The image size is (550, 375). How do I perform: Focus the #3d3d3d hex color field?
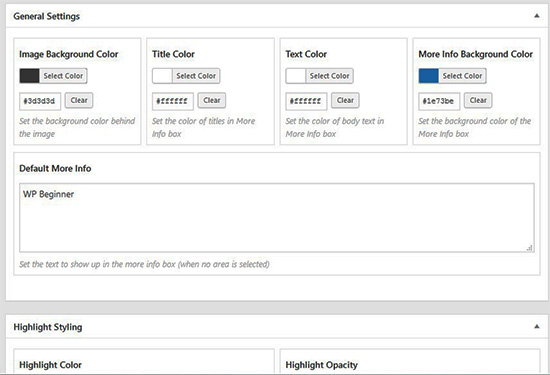40,101
